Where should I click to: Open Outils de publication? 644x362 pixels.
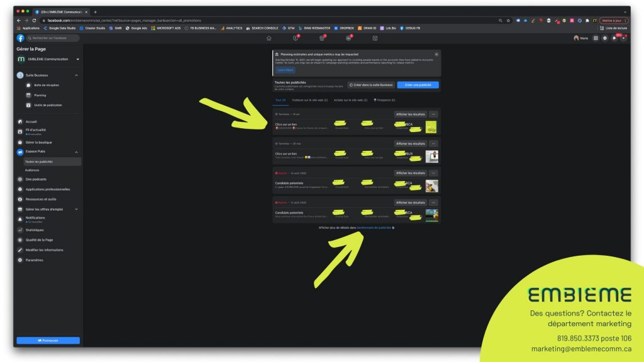48,105
